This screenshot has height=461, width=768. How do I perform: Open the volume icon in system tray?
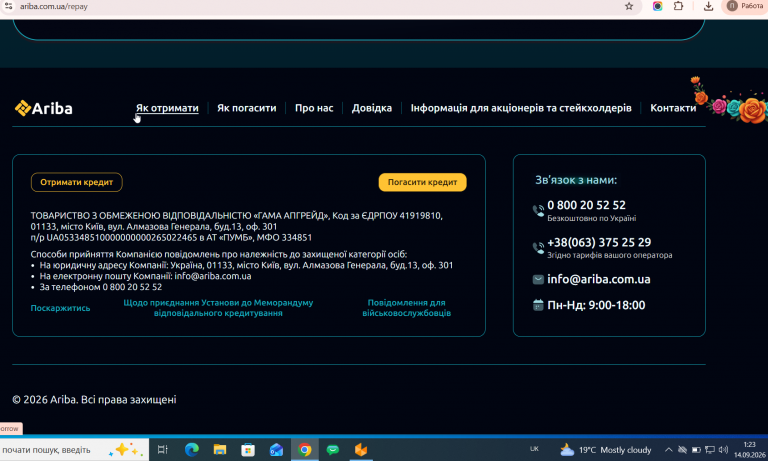[x=723, y=450]
